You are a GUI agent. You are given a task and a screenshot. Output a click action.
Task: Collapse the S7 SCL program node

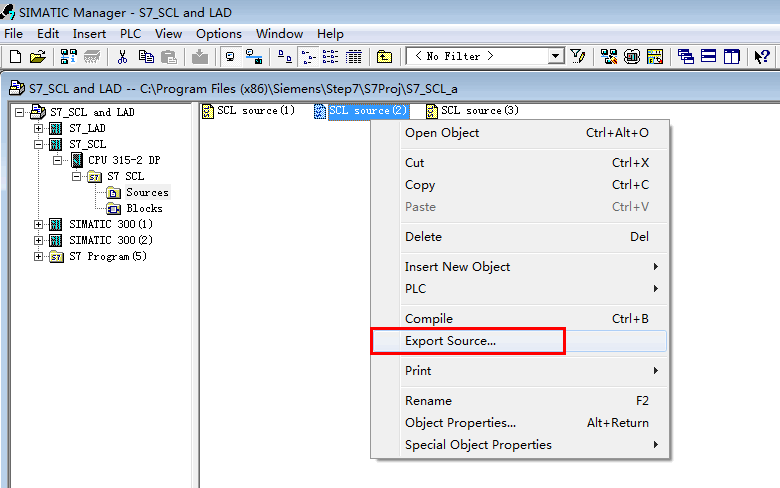pyautogui.click(x=76, y=176)
